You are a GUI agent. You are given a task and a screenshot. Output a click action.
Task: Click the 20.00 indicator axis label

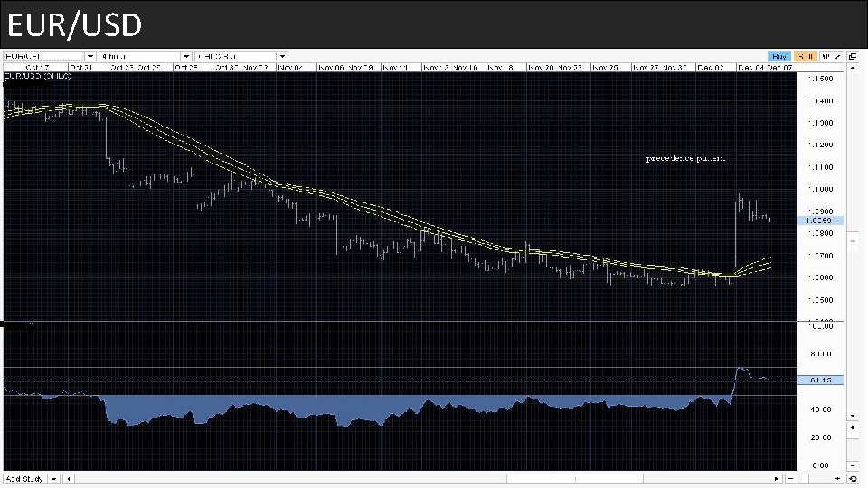[x=821, y=437]
